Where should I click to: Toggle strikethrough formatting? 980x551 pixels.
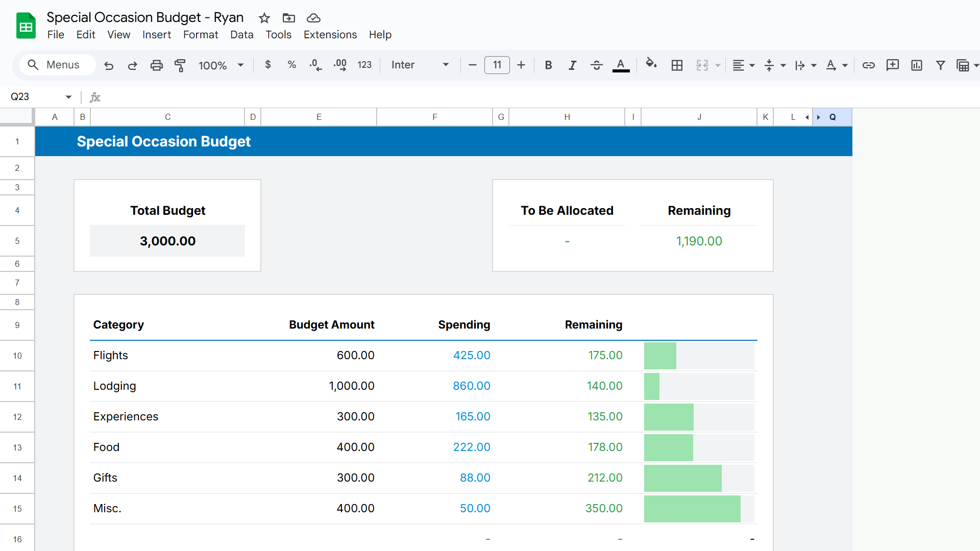tap(596, 65)
